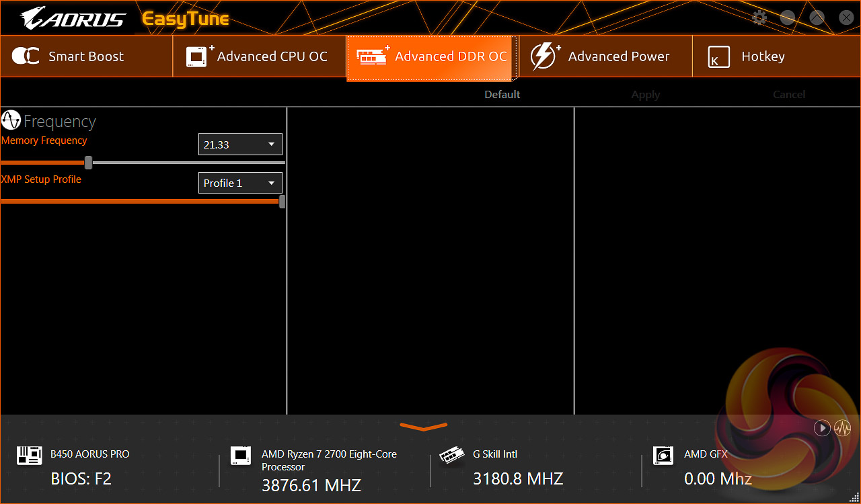This screenshot has height=504, width=861.
Task: Switch to the Smart Boost tab
Action: [87, 56]
